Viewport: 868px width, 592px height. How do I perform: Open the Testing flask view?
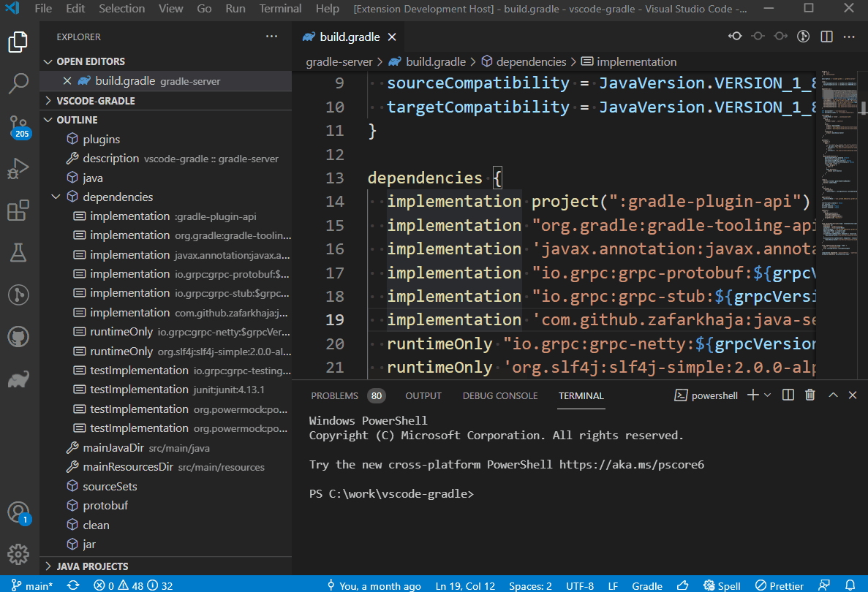point(18,253)
